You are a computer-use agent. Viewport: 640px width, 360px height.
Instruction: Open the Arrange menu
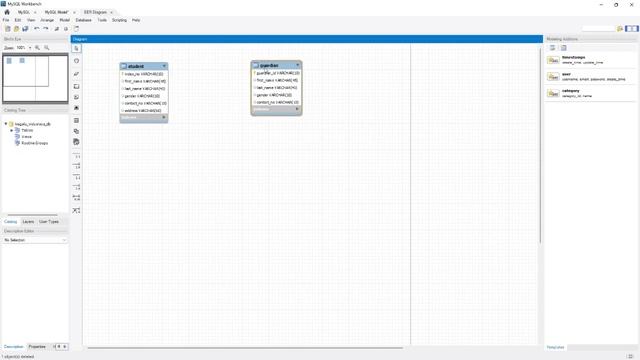(x=47, y=20)
